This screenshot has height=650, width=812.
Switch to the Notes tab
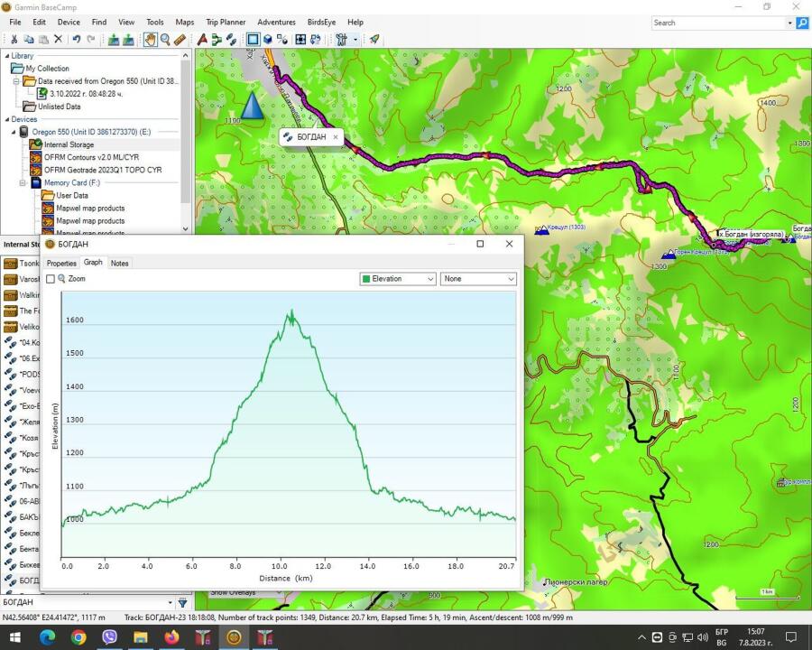click(119, 264)
